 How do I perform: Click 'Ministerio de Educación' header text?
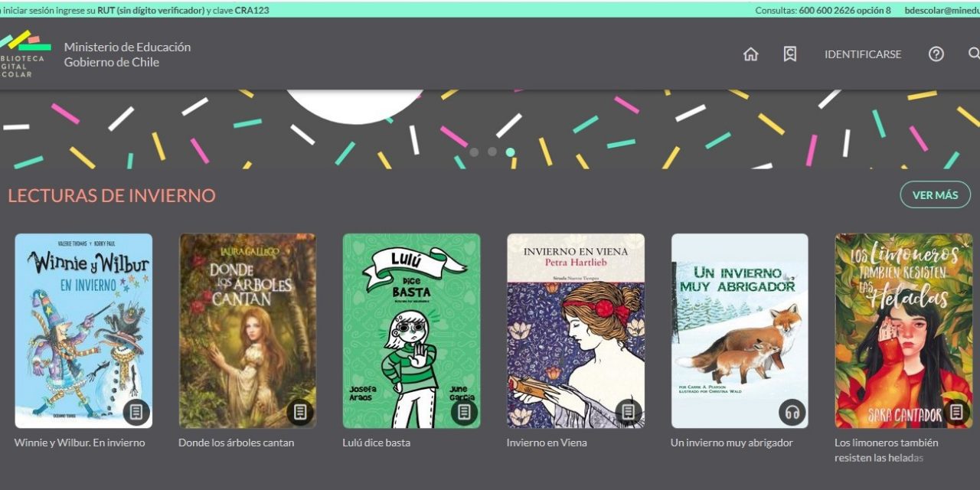tap(127, 47)
